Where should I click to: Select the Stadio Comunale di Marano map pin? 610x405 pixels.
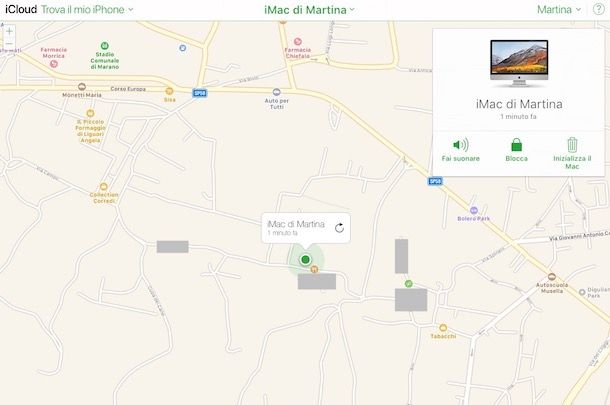point(105,46)
